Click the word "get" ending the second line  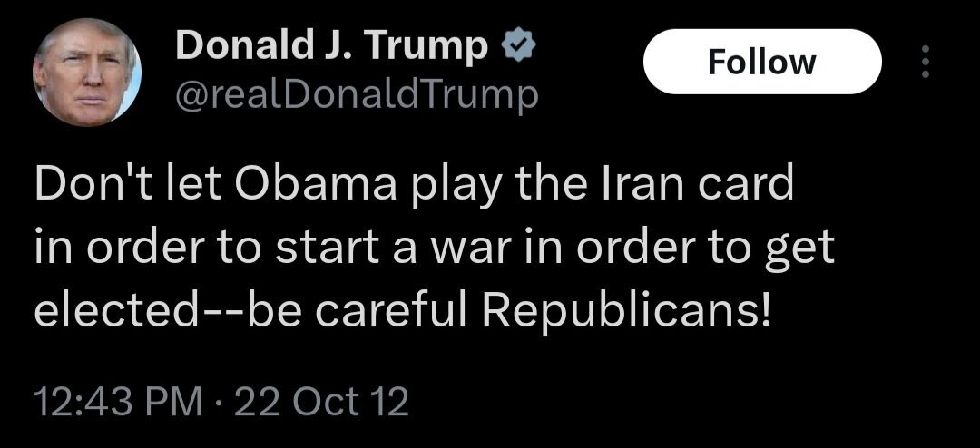point(801,249)
